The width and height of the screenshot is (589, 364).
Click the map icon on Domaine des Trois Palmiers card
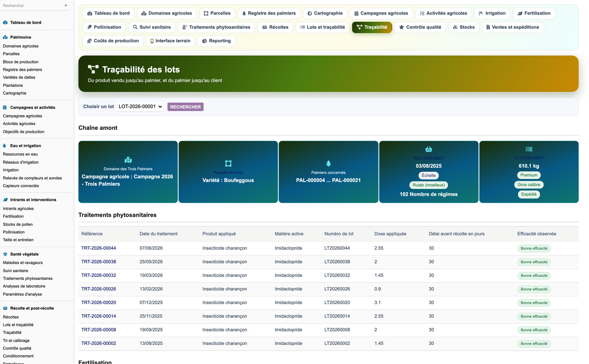point(128,160)
